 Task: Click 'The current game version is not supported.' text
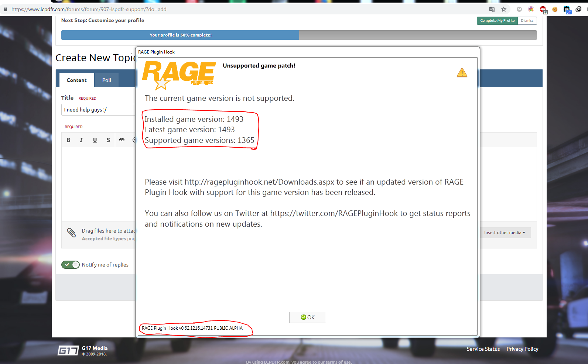click(219, 98)
